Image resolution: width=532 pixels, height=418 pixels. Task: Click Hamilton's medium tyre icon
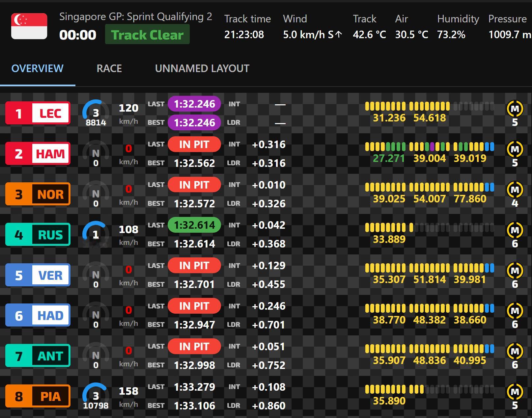(x=515, y=149)
